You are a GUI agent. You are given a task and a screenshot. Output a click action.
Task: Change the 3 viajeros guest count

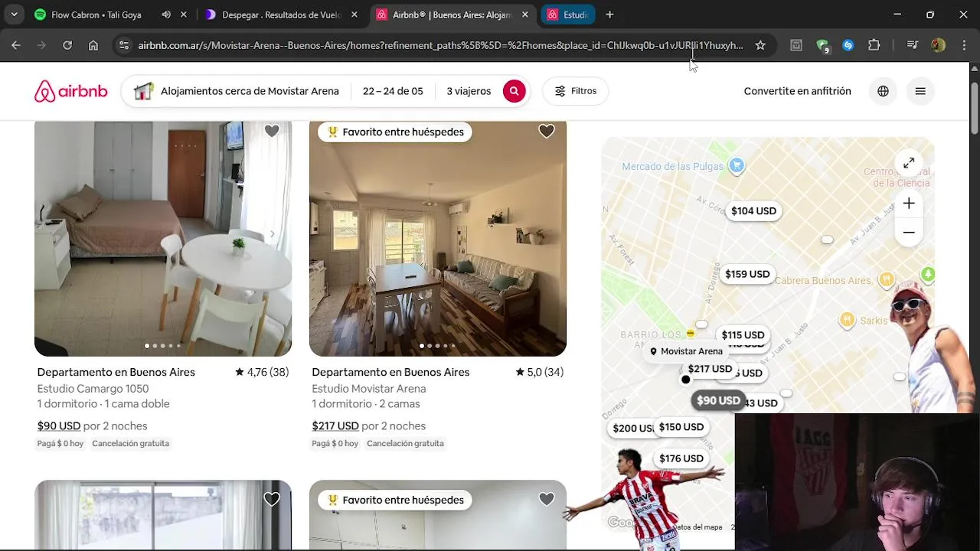click(x=469, y=91)
